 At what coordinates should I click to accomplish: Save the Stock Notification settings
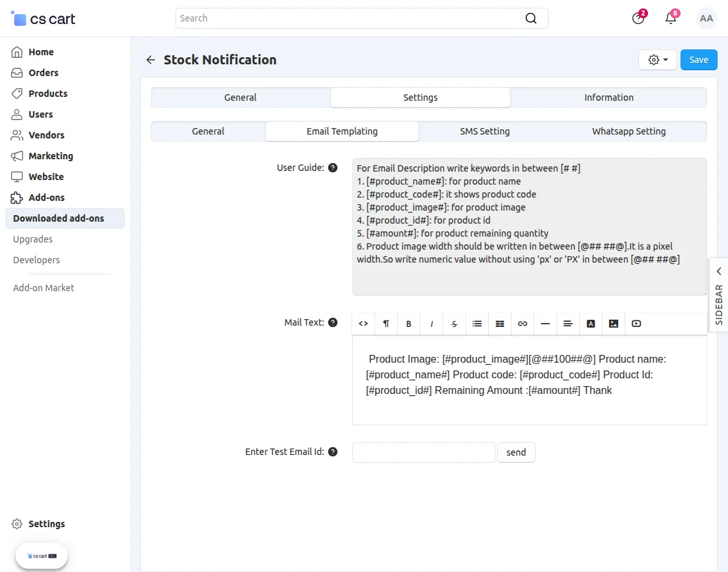tap(699, 59)
